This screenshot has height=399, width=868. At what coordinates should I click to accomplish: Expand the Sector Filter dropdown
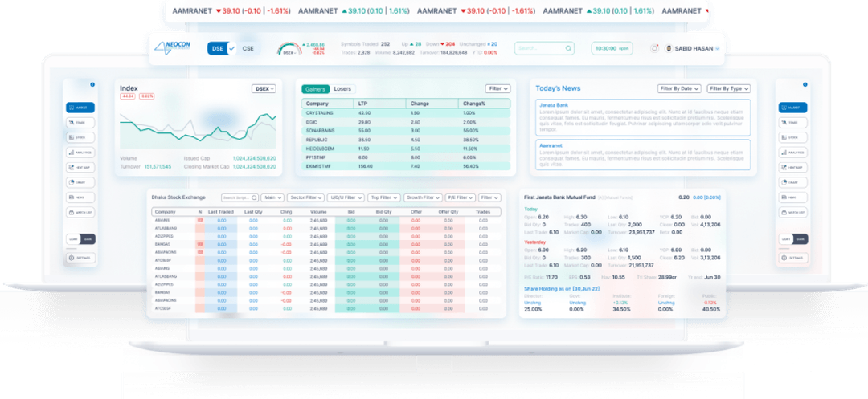point(306,197)
